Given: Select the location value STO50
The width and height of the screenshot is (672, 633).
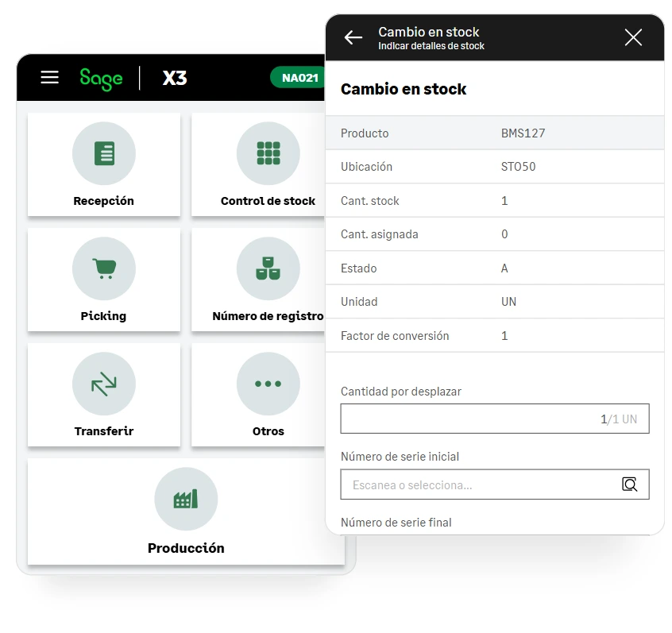Looking at the screenshot, I should pyautogui.click(x=518, y=167).
